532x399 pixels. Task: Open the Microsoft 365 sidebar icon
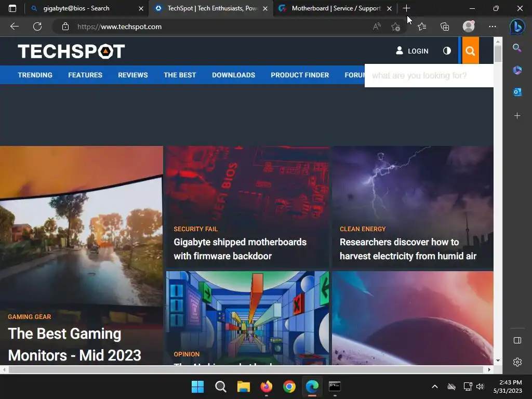[x=517, y=70]
